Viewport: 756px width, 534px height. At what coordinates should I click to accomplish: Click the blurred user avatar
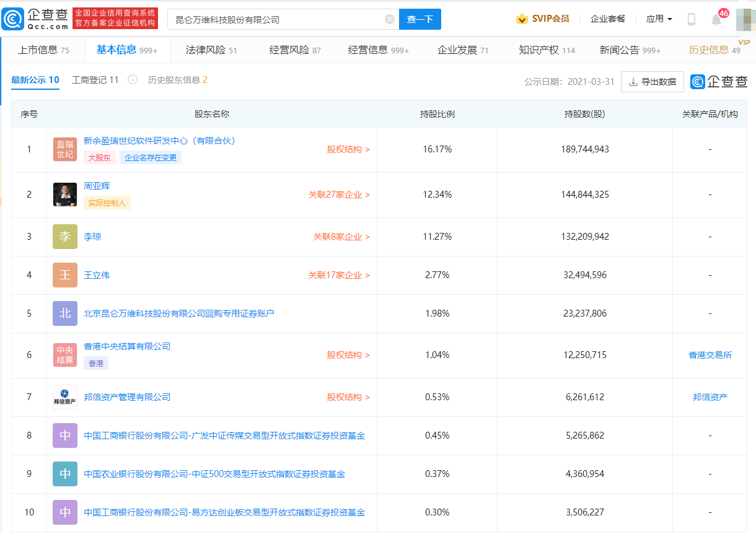coord(745,19)
